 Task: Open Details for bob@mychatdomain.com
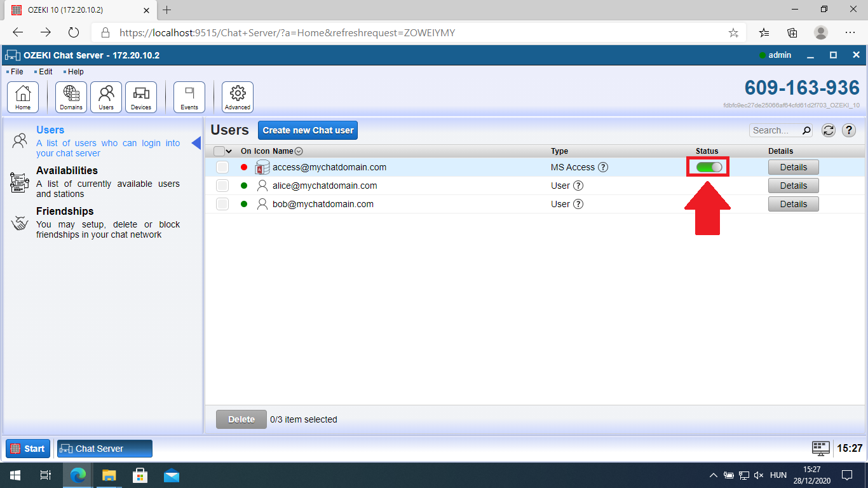coord(793,204)
